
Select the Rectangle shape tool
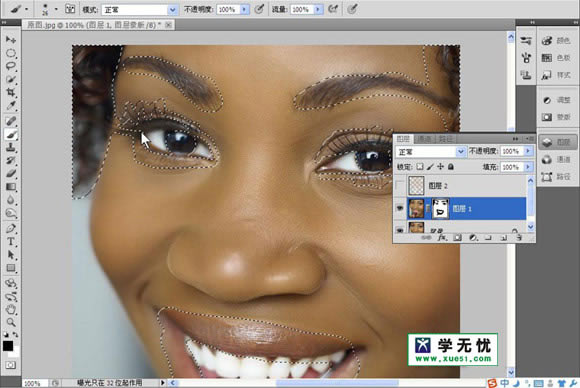[11, 268]
